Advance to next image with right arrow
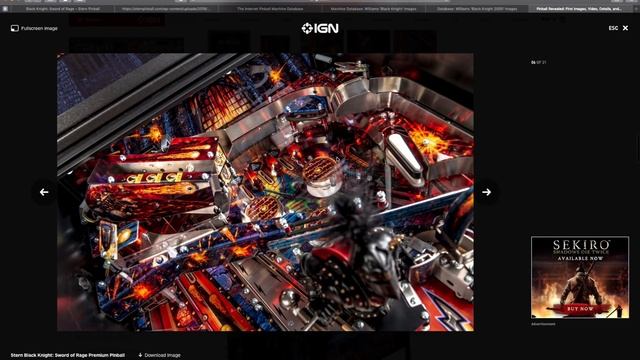The height and width of the screenshot is (360, 640). tap(486, 192)
